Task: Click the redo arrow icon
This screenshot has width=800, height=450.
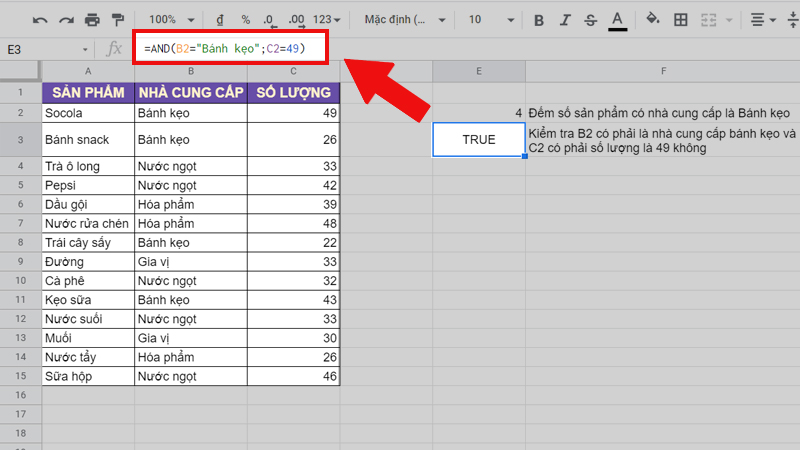Action: point(65,20)
